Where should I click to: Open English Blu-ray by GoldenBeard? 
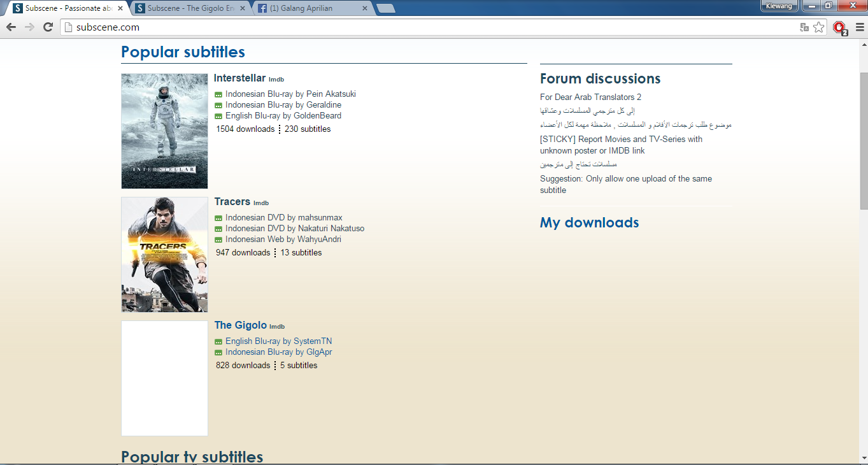(x=283, y=115)
